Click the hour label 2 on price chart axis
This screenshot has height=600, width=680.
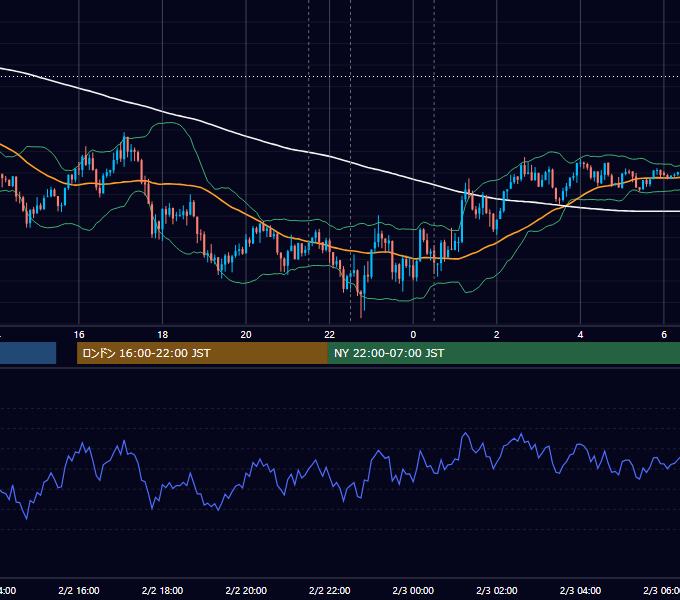(x=497, y=335)
